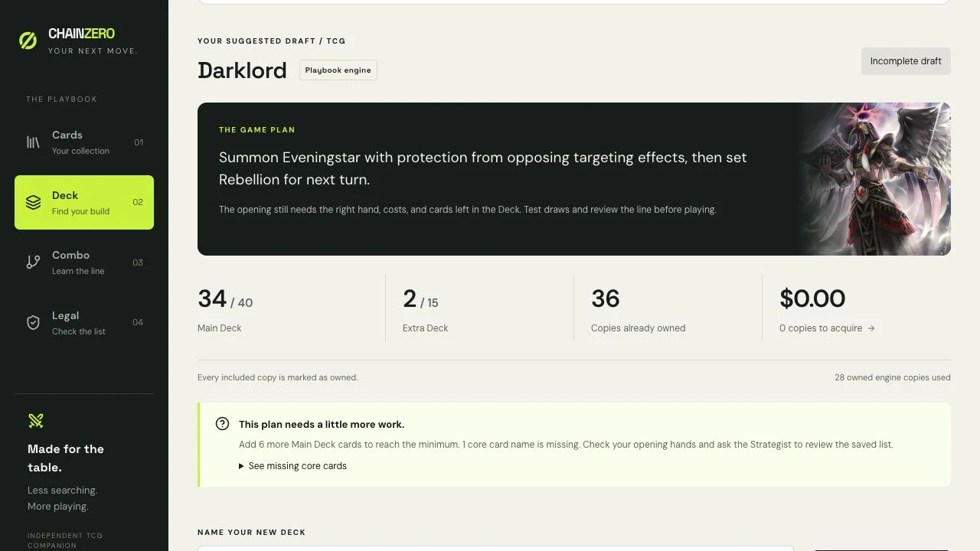Click the Darklord card artwork
Screen dimensions: 980x551
[876, 179]
